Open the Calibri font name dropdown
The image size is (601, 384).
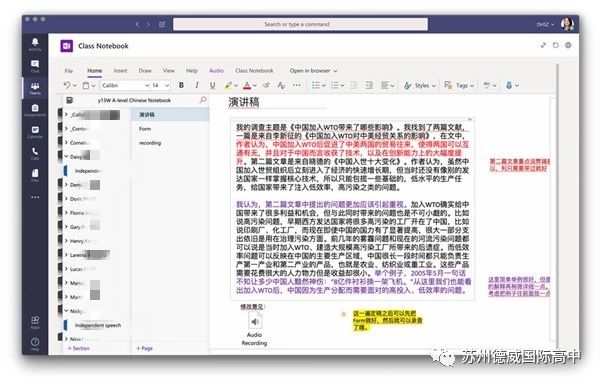(x=125, y=85)
